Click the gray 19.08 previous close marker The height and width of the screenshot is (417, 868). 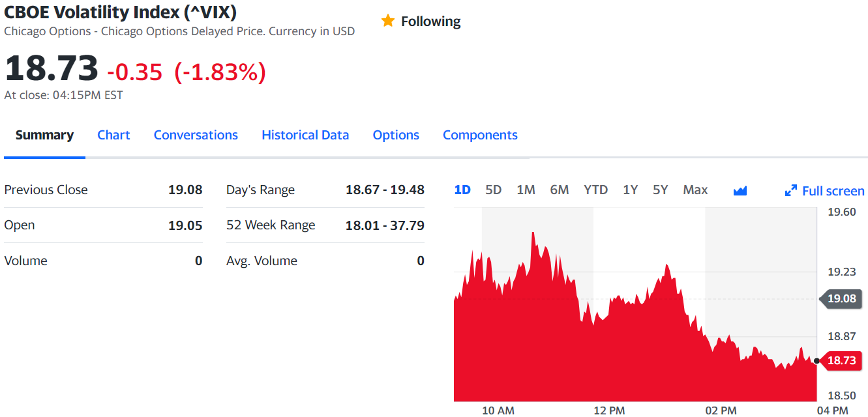[841, 298]
